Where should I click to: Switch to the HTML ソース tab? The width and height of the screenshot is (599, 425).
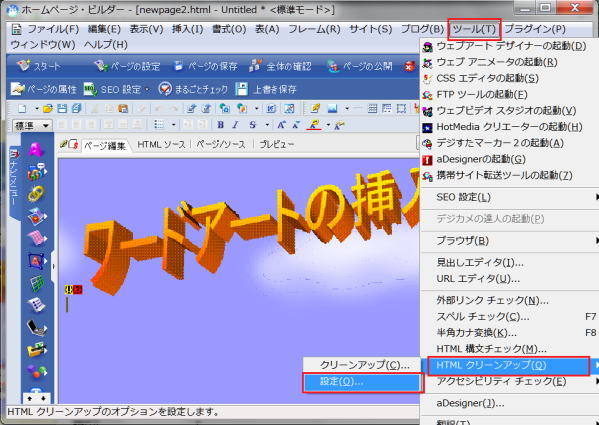161,144
